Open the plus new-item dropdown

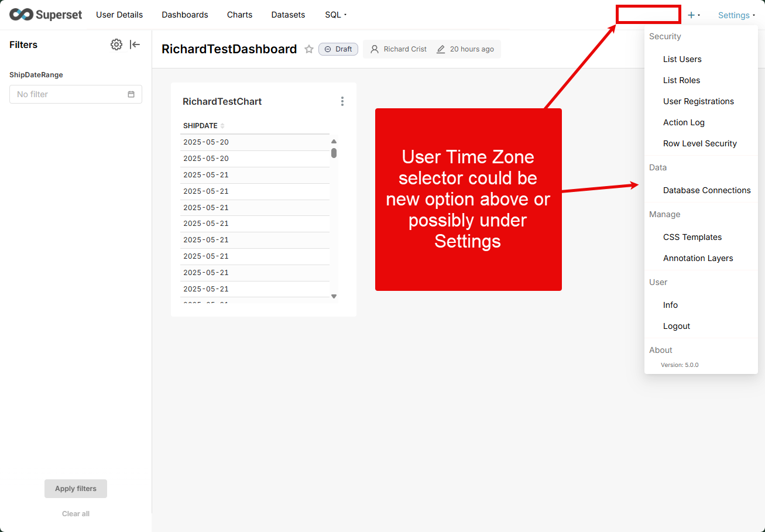[694, 15]
